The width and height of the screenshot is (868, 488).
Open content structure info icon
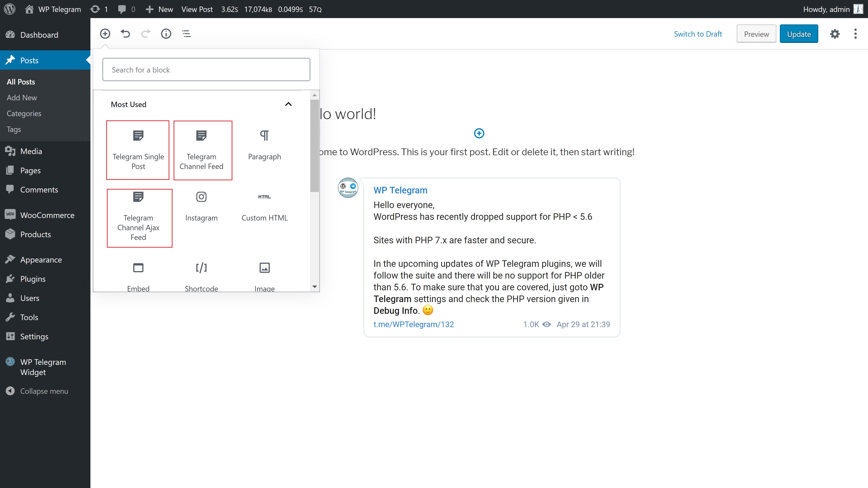[x=166, y=34]
